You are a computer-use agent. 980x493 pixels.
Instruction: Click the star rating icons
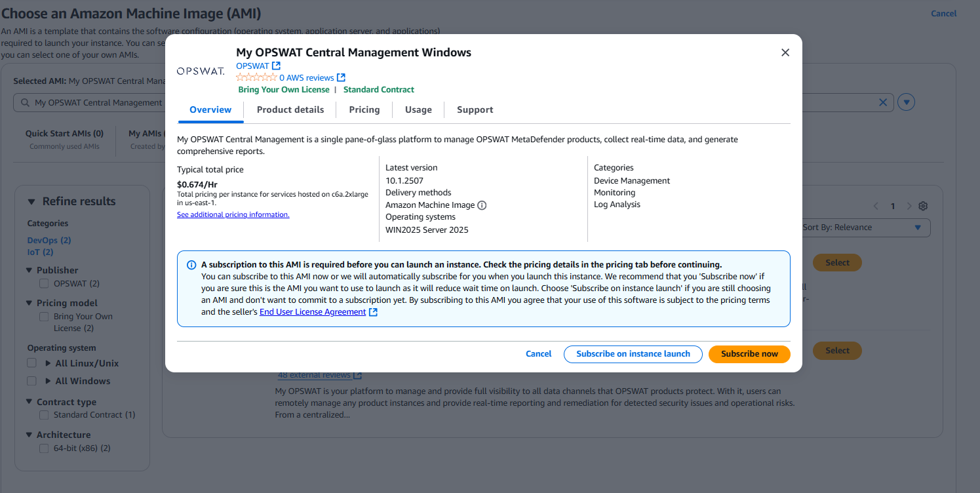coord(256,77)
